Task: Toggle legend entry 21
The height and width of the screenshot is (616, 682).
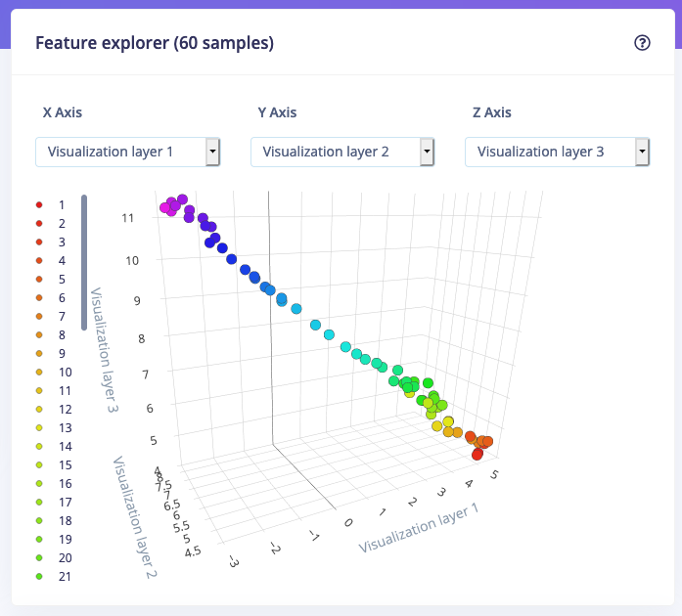Action: tap(55, 577)
